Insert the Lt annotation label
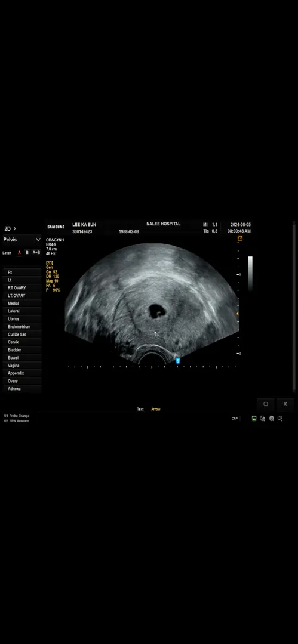 (22, 280)
